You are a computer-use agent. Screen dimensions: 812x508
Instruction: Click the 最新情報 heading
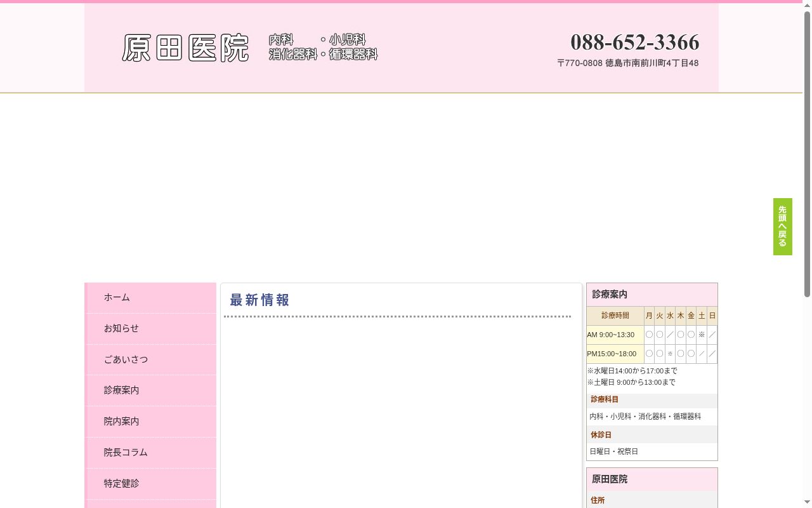(259, 300)
